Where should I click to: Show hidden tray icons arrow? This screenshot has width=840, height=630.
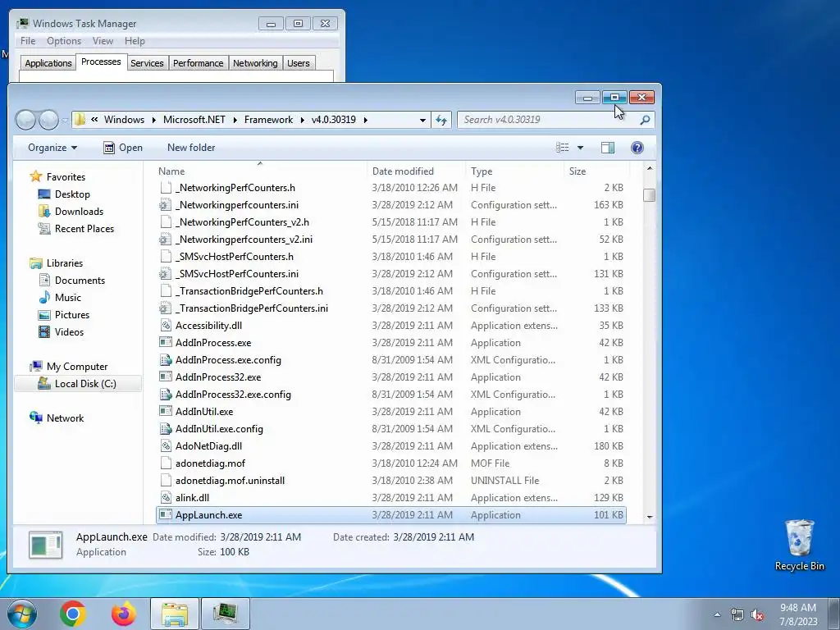pos(717,615)
